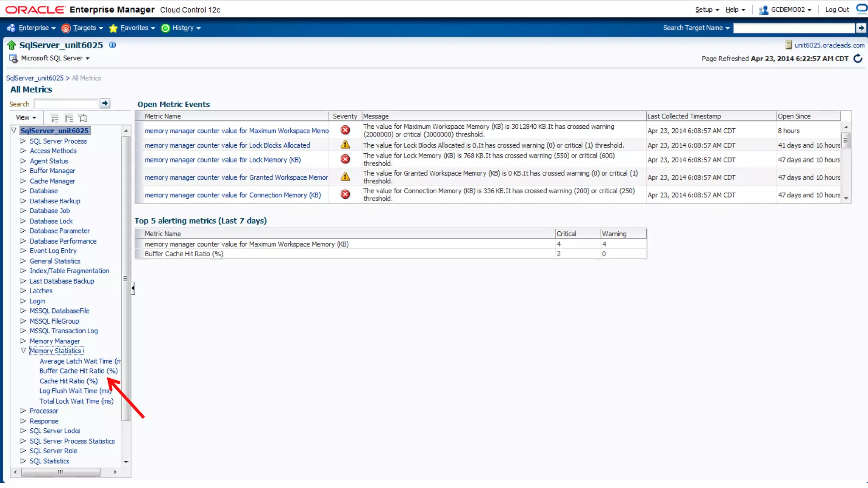Click the Targets bullseye icon

(66, 28)
